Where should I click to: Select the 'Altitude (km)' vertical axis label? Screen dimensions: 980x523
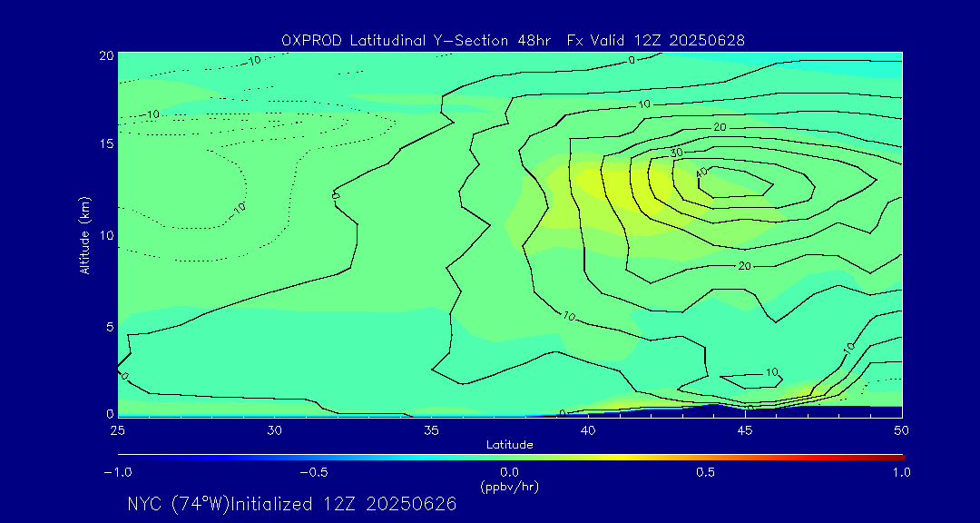click(x=84, y=235)
